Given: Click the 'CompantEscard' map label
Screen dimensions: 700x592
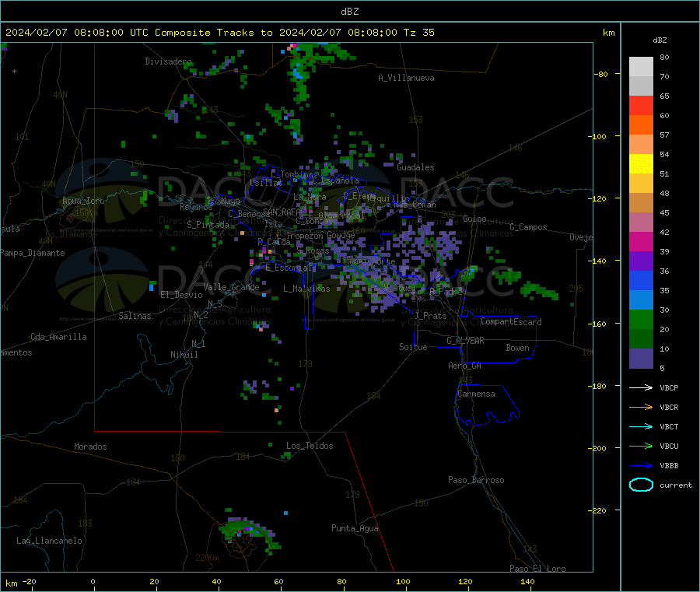Looking at the screenshot, I should pyautogui.click(x=511, y=322).
